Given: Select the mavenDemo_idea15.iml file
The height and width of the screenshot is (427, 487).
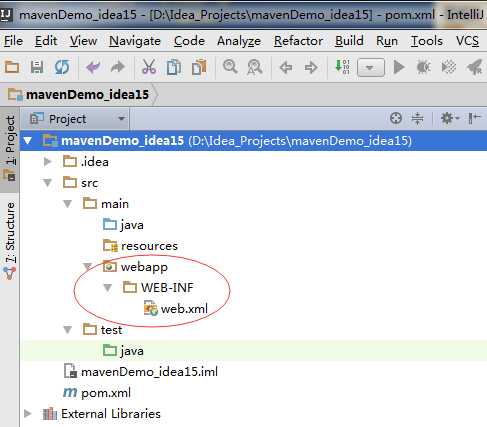Looking at the screenshot, I should 141,372.
